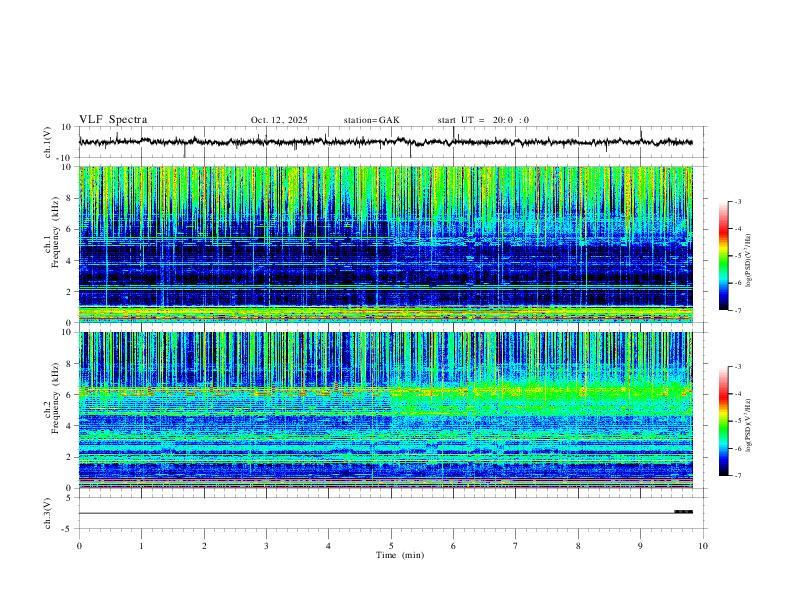Click the 0 minute tick label on time axis
The height and width of the screenshot is (612, 792).
[79, 546]
